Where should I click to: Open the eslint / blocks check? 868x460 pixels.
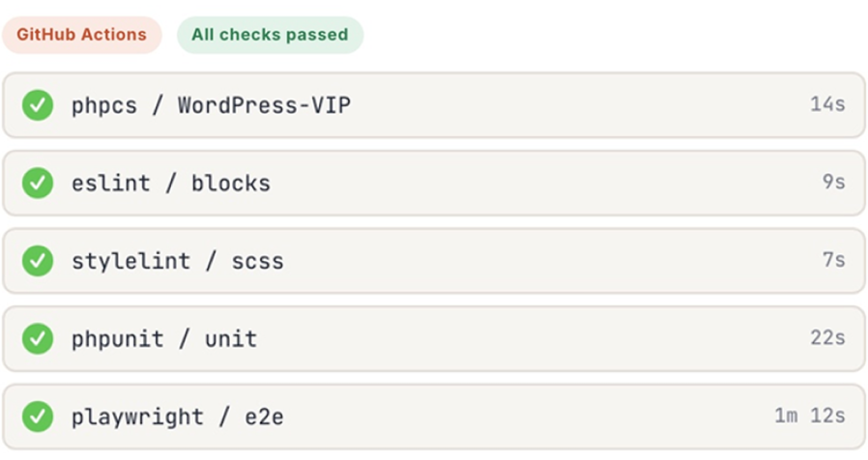(171, 184)
